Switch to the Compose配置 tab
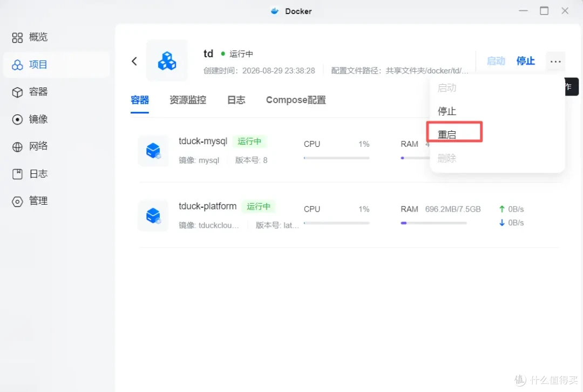 pyautogui.click(x=296, y=100)
